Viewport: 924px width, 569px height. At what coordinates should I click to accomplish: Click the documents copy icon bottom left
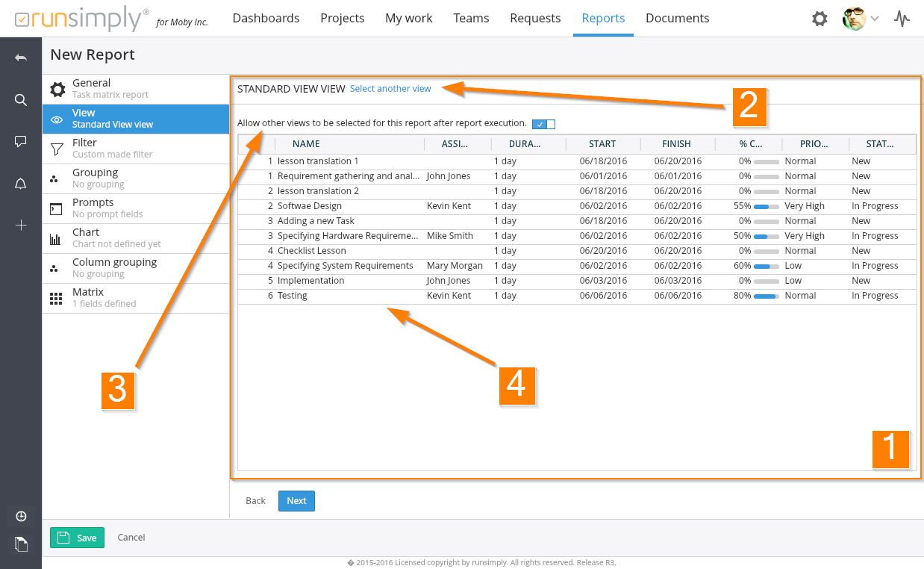[x=21, y=544]
